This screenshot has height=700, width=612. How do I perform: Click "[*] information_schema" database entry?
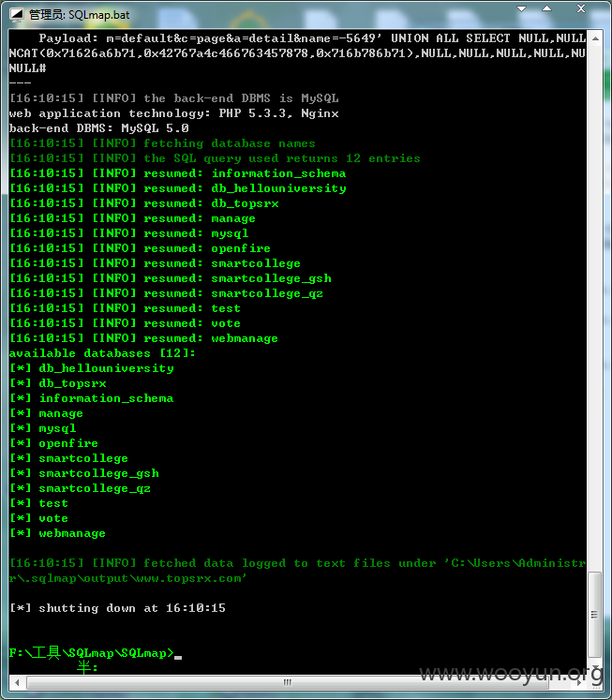coord(92,398)
